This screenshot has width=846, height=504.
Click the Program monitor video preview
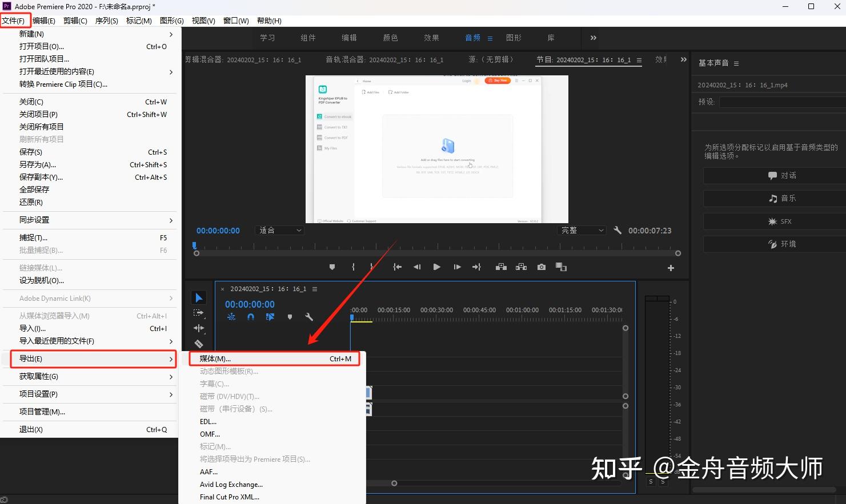(x=437, y=149)
